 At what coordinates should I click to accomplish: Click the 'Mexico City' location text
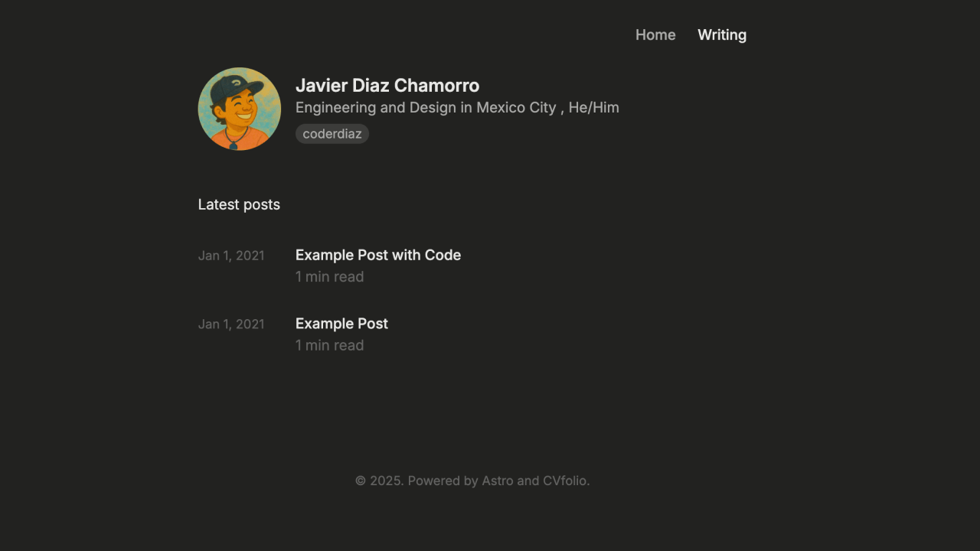[x=516, y=108]
